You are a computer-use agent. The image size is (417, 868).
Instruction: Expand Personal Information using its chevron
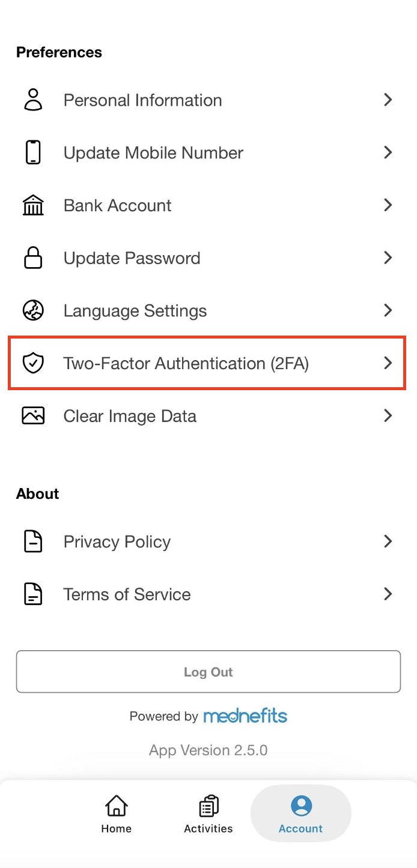(388, 100)
